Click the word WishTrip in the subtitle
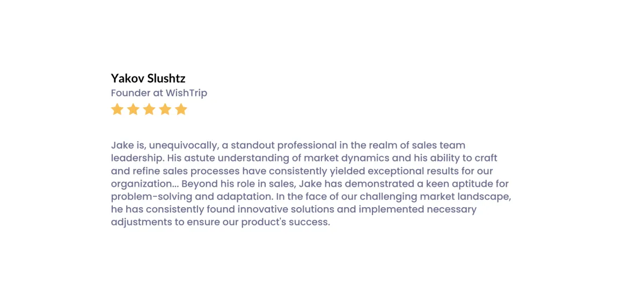The image size is (644, 300). 186,93
